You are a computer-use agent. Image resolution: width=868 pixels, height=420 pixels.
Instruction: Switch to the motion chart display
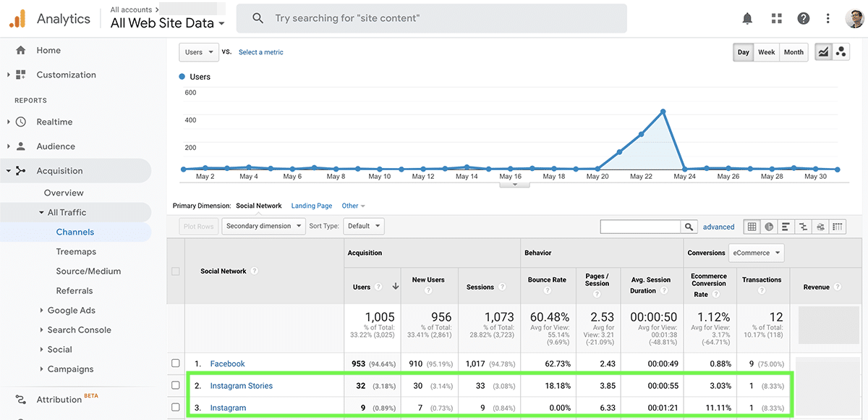[x=841, y=52]
